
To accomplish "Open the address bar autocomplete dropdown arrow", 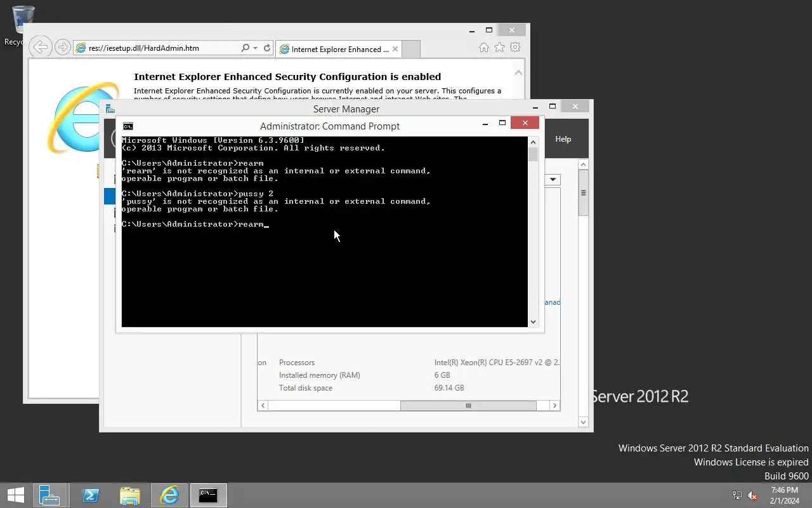I will click(255, 48).
